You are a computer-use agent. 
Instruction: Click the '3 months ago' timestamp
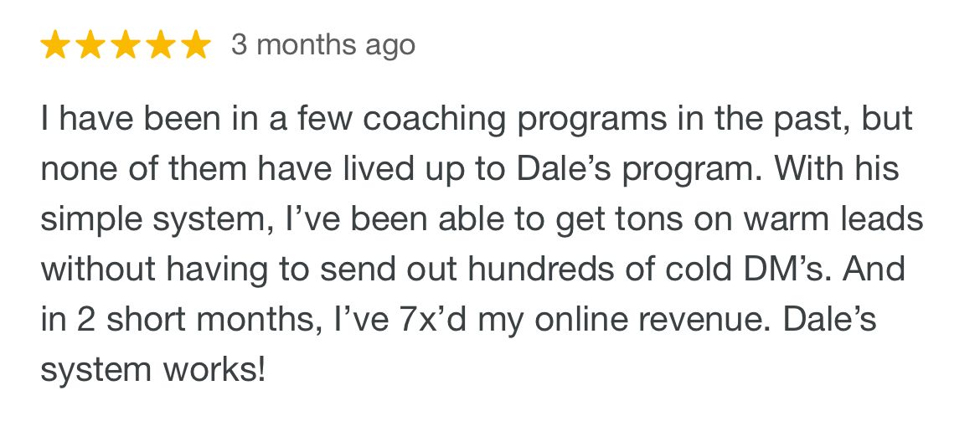tap(323, 45)
